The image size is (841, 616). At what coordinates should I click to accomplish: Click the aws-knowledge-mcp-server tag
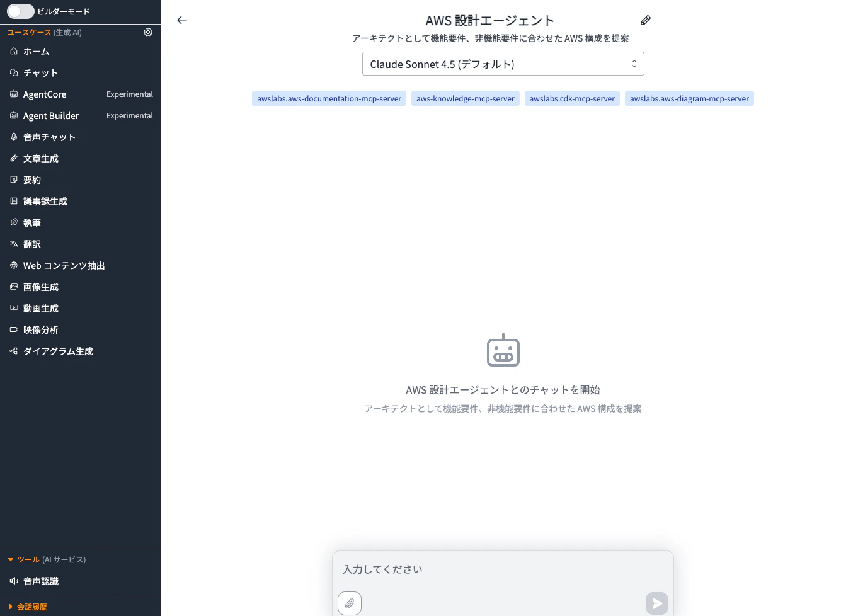[466, 98]
